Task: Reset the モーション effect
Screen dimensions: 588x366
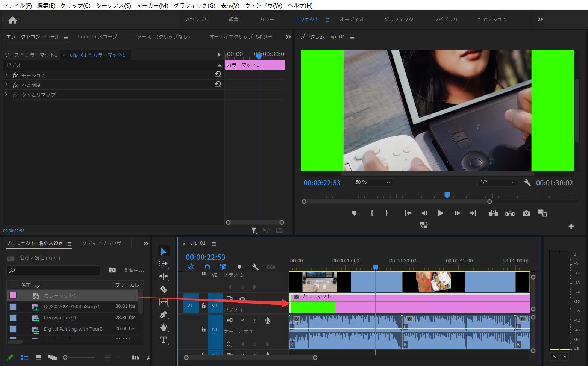Action: coord(218,74)
